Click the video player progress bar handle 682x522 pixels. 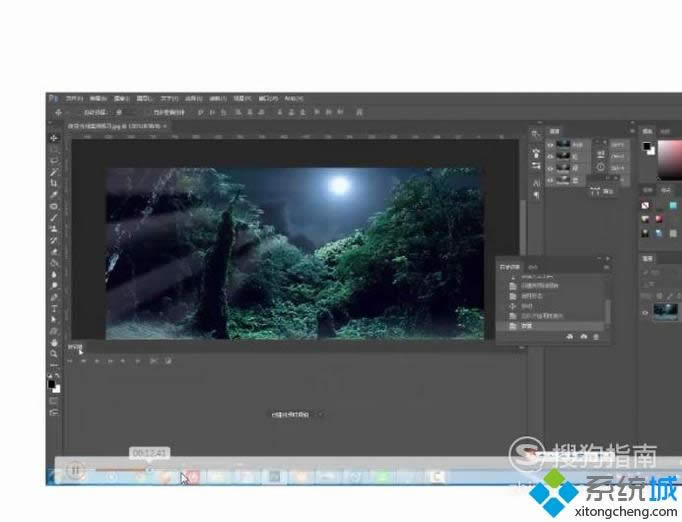coord(149,469)
